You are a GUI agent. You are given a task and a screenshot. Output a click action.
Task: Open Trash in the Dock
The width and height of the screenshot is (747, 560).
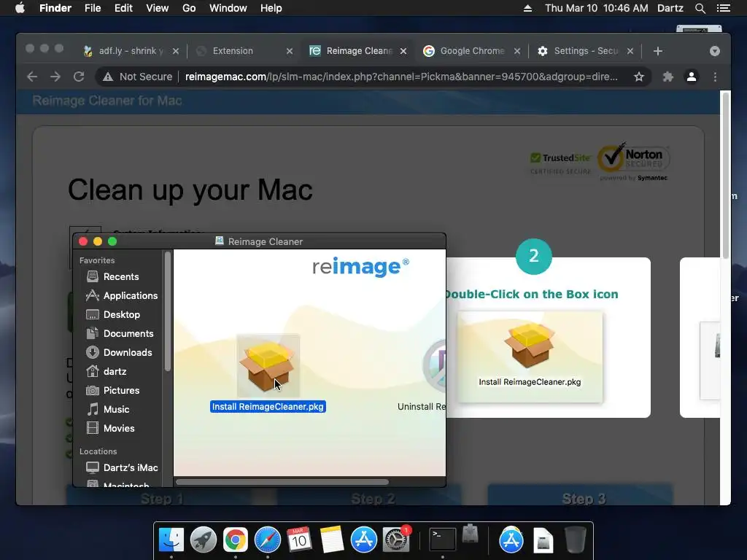(x=576, y=540)
